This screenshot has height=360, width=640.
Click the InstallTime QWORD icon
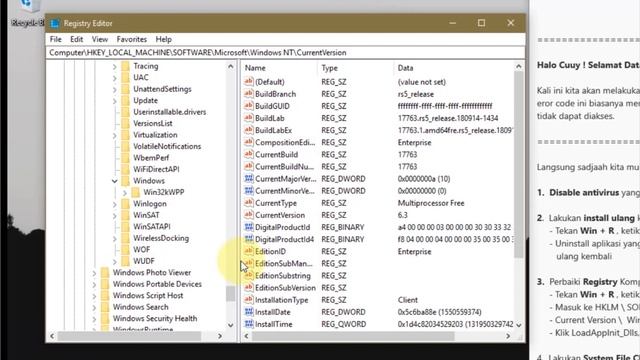pos(249,324)
